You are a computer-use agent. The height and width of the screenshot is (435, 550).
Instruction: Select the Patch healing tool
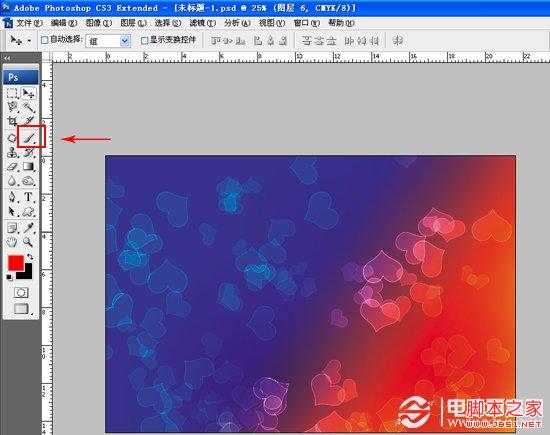click(x=12, y=138)
